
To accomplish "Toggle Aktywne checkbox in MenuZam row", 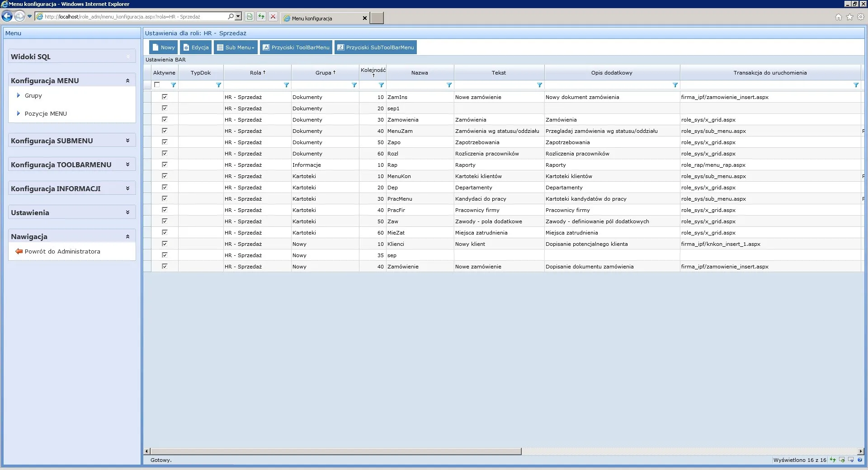I will click(x=165, y=131).
